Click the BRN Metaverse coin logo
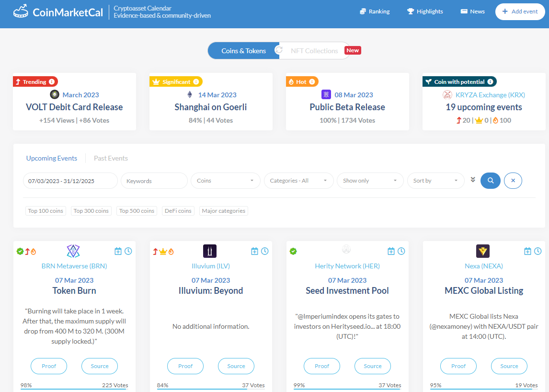 [73, 251]
